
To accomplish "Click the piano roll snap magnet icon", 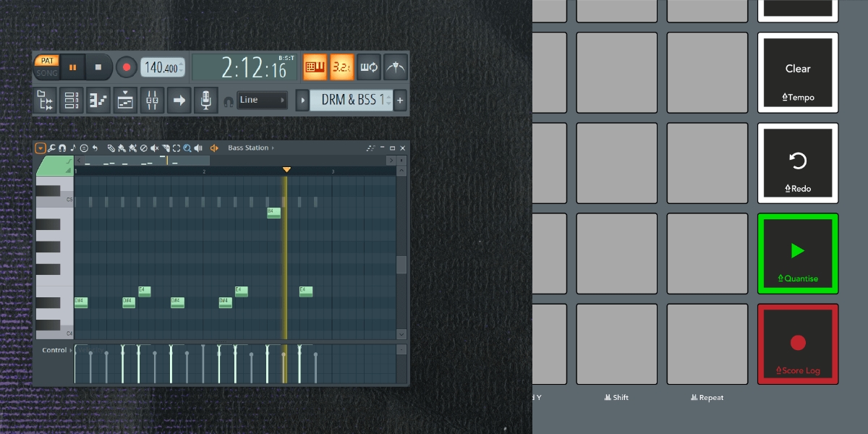I will click(62, 148).
